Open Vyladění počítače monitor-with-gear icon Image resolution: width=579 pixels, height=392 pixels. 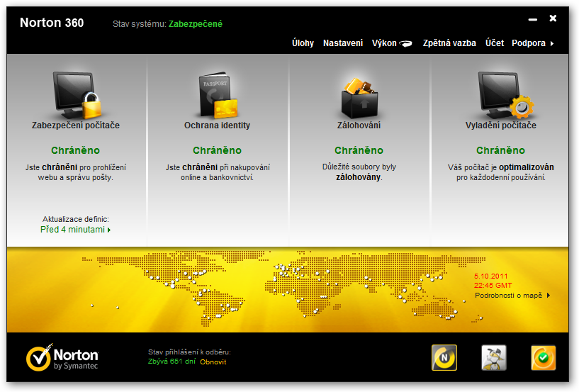click(505, 95)
